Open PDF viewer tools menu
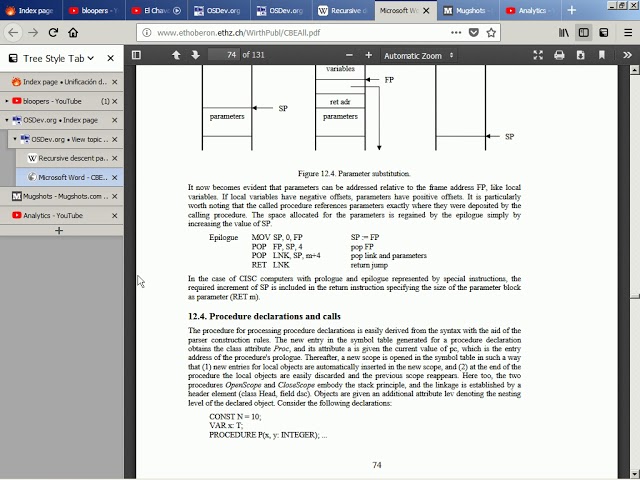 [x=627, y=55]
